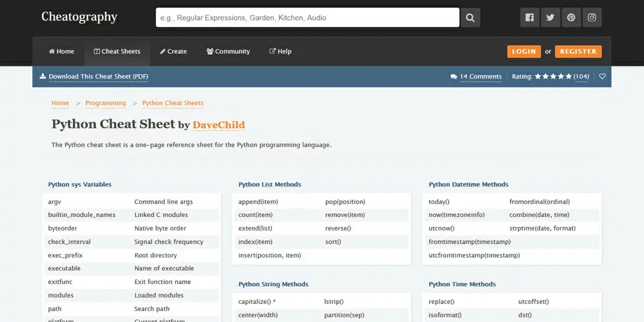The height and width of the screenshot is (322, 644).
Task: Click the isoformat() cell
Action: point(445,315)
